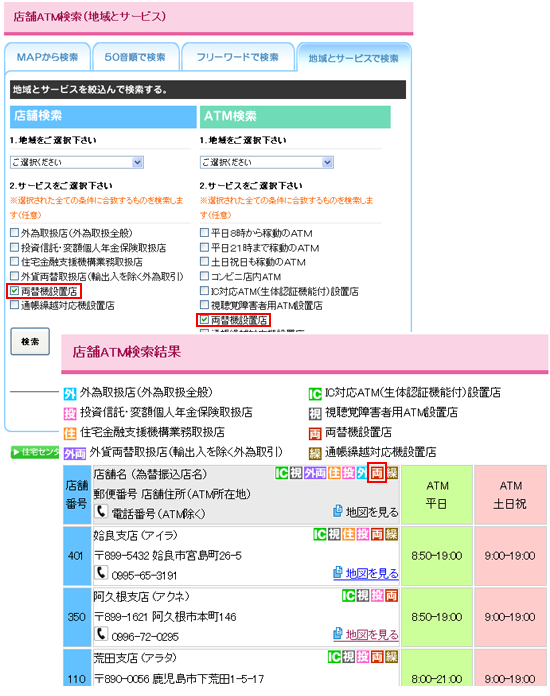Check 住宅金融支援機構業務取扱店 checkbox
The image size is (550, 696).
tap(15, 261)
